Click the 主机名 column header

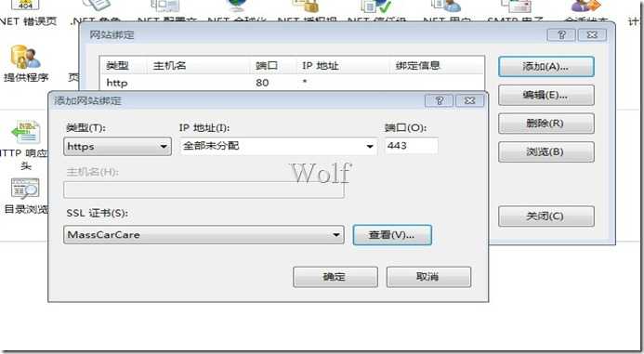pyautogui.click(x=197, y=65)
